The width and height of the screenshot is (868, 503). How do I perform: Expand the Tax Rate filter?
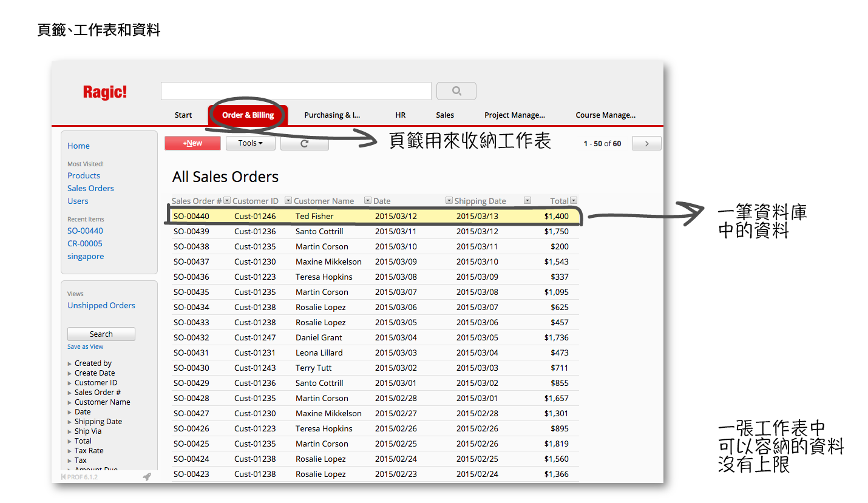pos(70,451)
